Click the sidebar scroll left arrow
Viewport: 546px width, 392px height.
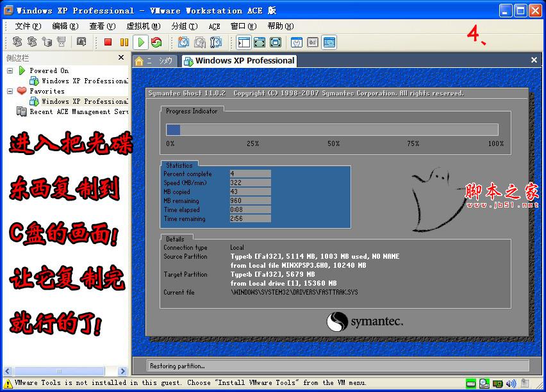[x=8, y=371]
